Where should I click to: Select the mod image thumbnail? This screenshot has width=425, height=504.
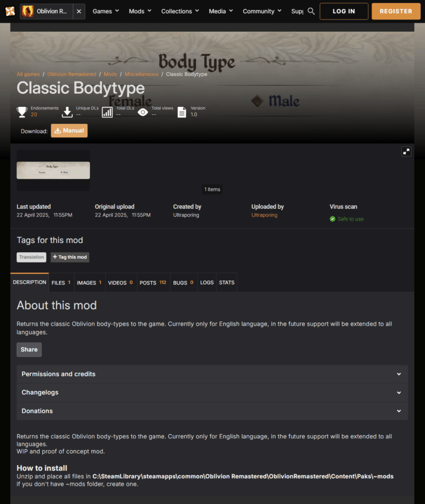point(53,170)
